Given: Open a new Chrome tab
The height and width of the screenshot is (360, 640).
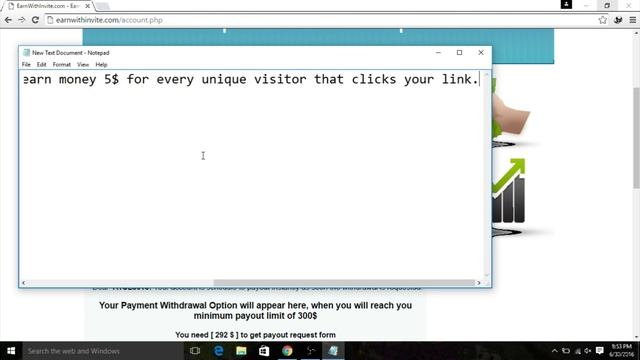Looking at the screenshot, I should 102,6.
